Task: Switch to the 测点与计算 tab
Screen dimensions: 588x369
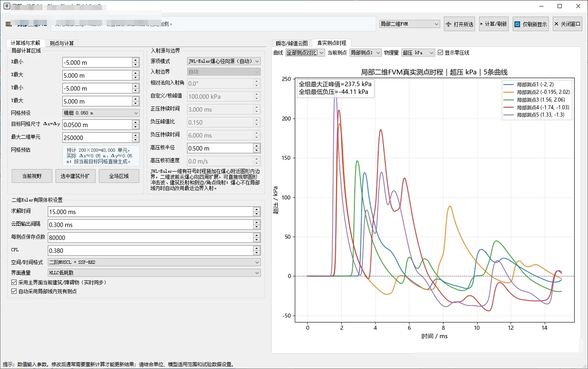Action: [62, 43]
